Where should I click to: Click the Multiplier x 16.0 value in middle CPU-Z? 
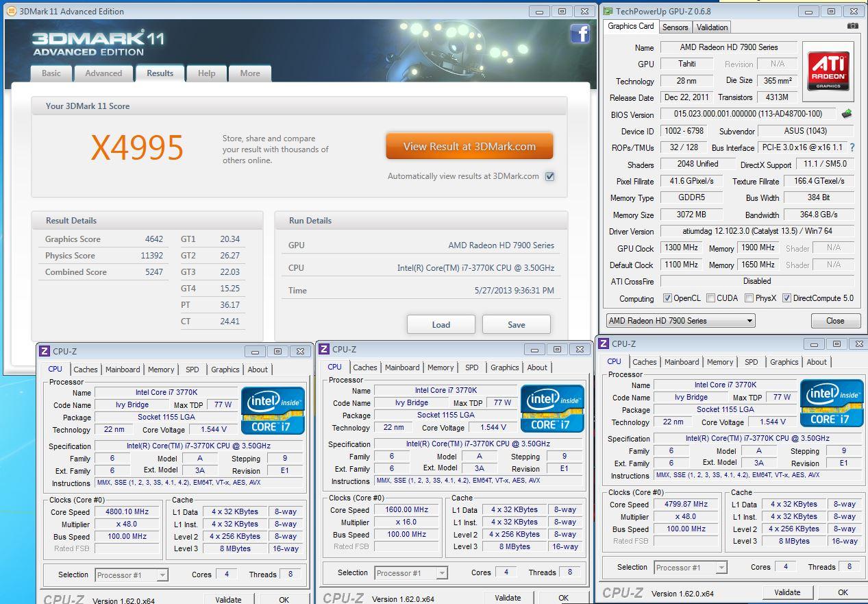[407, 522]
